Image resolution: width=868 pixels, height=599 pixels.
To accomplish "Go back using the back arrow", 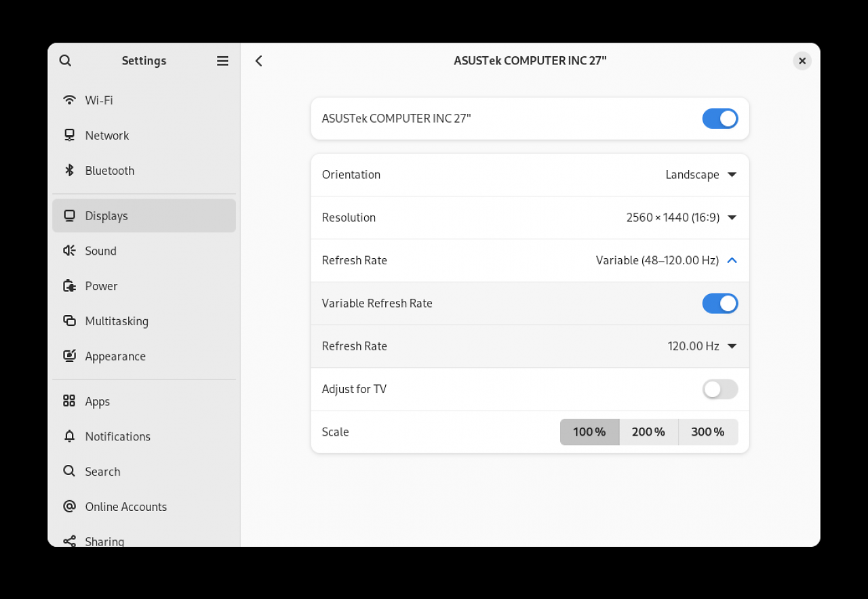I will (259, 61).
